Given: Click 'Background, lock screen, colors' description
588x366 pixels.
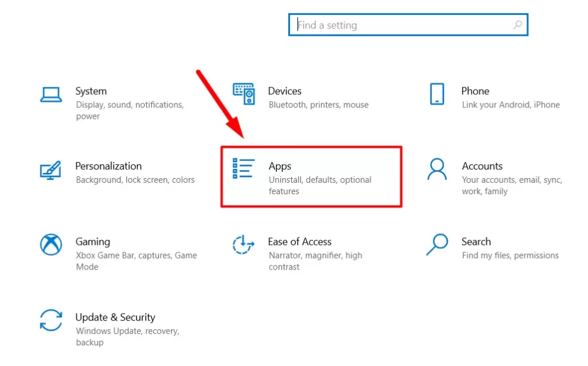Looking at the screenshot, I should (136, 180).
